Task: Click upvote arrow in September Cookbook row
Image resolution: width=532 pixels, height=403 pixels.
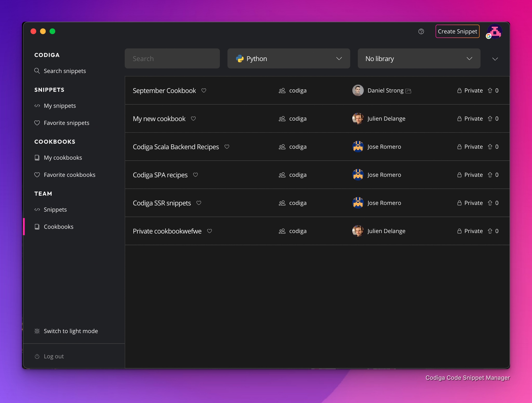Action: point(490,91)
